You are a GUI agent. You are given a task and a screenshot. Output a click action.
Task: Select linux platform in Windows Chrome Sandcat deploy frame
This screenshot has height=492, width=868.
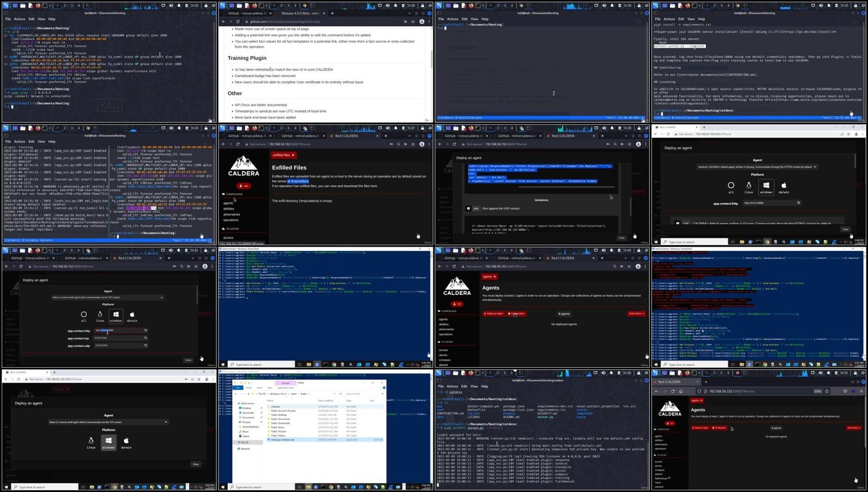click(749, 187)
